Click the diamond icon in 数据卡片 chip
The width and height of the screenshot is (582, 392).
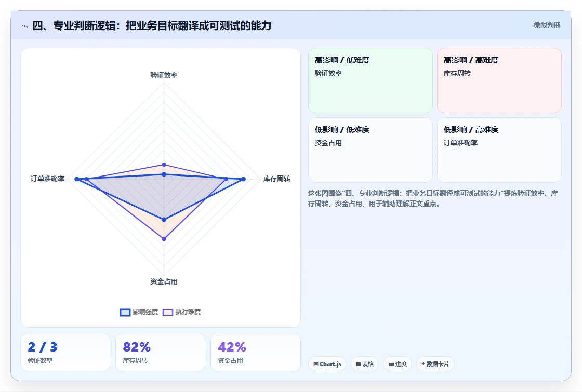pyautogui.click(x=423, y=364)
